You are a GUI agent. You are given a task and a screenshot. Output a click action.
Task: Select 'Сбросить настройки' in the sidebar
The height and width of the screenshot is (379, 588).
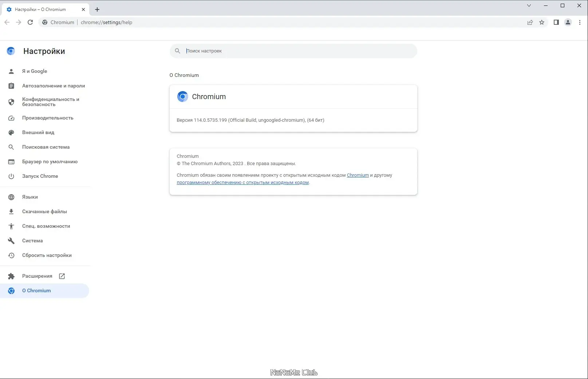tap(47, 255)
